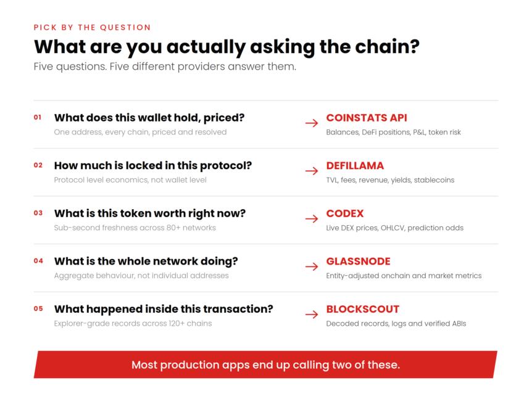532x396 pixels.
Task: Select 'What is this token worth right now?'
Action: coord(150,213)
